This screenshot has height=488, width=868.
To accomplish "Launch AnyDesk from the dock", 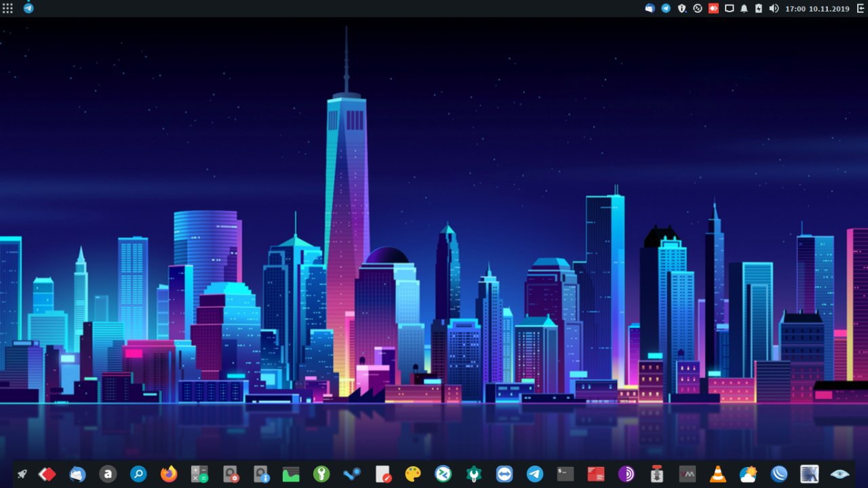I will [x=47, y=474].
